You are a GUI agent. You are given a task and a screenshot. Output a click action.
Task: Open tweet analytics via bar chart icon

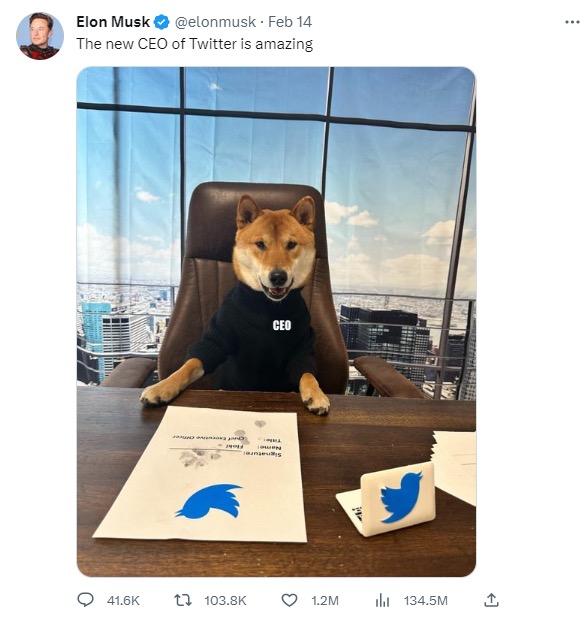pyautogui.click(x=383, y=600)
